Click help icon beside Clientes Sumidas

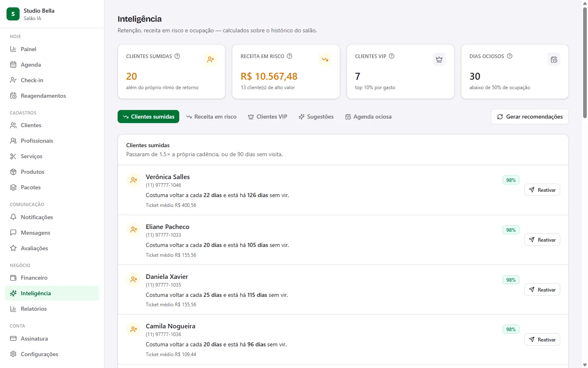[x=177, y=56]
